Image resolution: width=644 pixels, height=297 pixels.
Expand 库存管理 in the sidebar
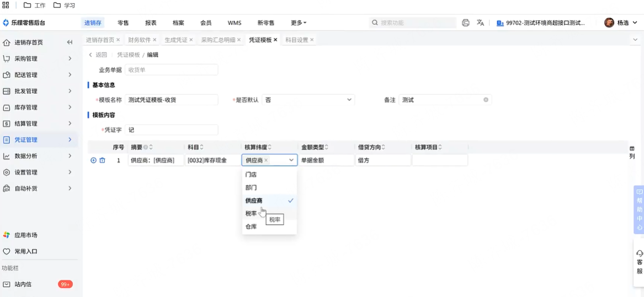pyautogui.click(x=70, y=107)
